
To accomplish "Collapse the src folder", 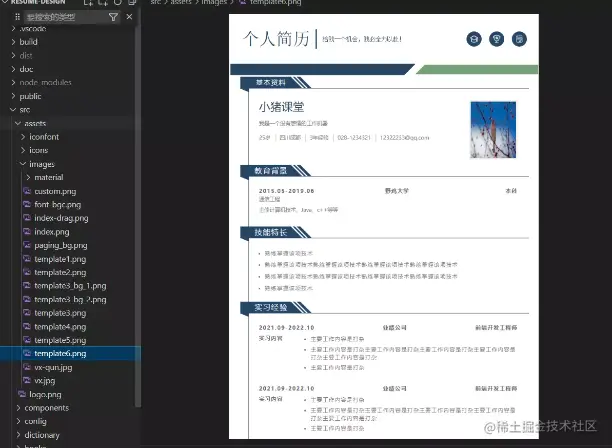I will [25, 110].
